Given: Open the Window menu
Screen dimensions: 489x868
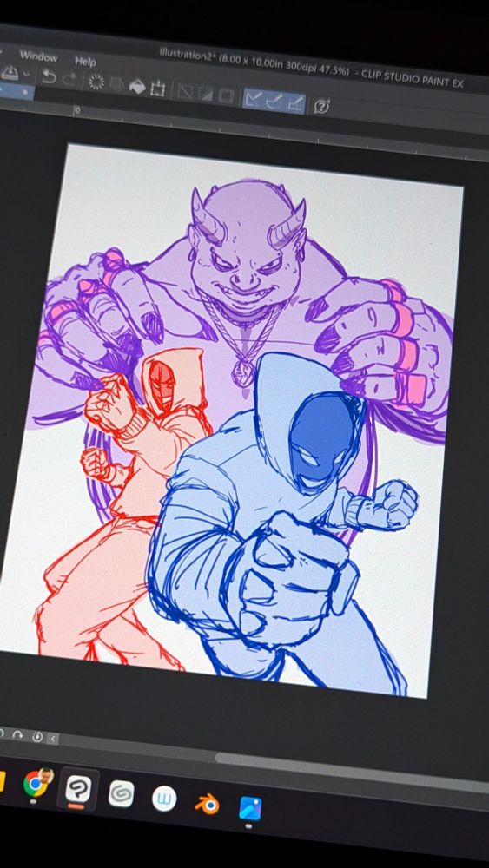Looking at the screenshot, I should point(38,56).
